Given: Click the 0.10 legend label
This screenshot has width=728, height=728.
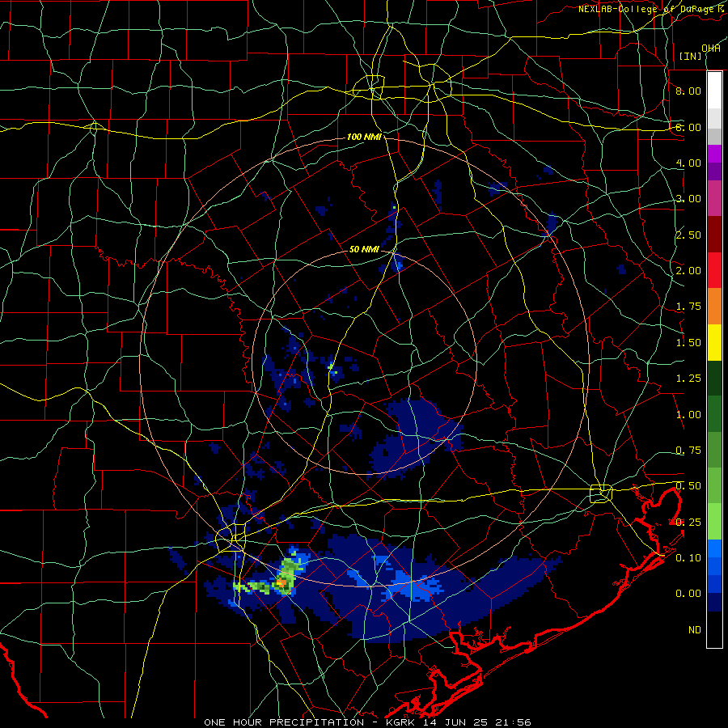Looking at the screenshot, I should [688, 558].
